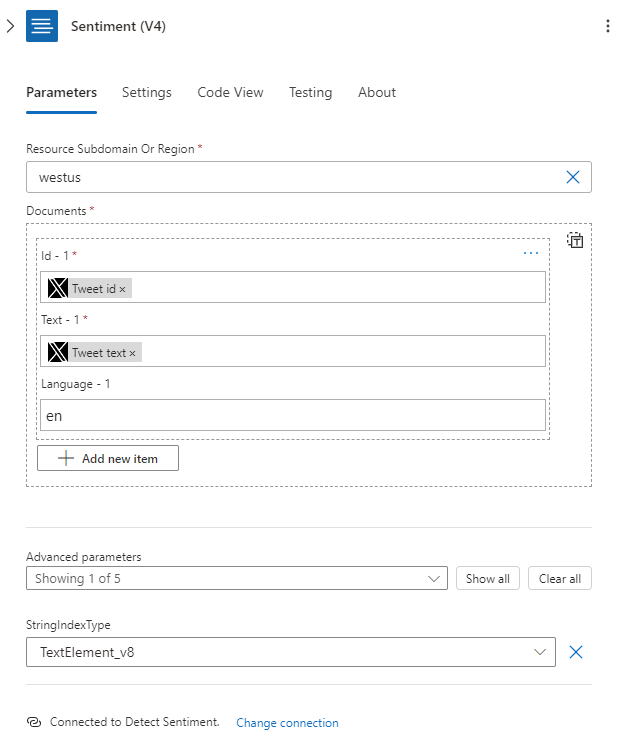Expand the Advanced parameters dropdown

point(435,578)
